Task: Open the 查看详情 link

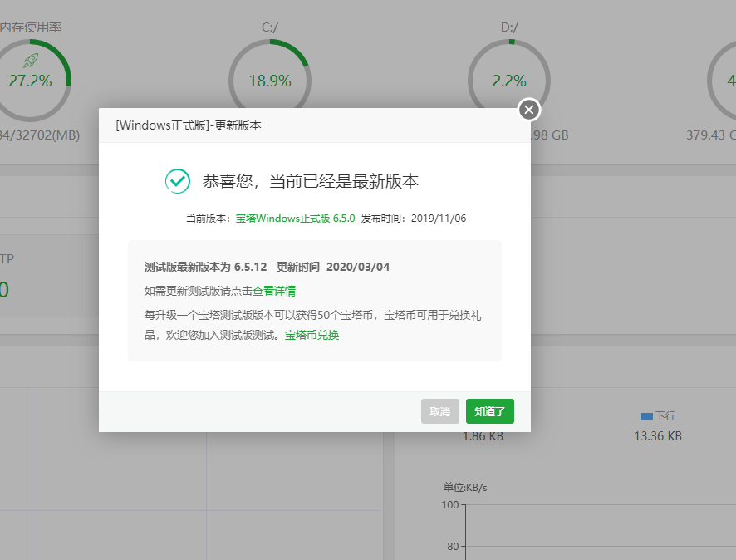Action: [x=274, y=291]
